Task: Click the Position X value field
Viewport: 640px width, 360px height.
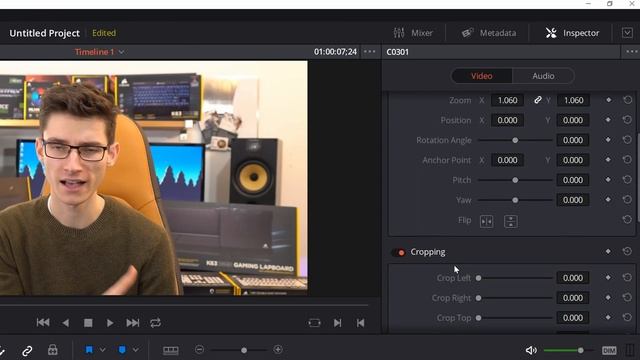Action: [x=507, y=120]
